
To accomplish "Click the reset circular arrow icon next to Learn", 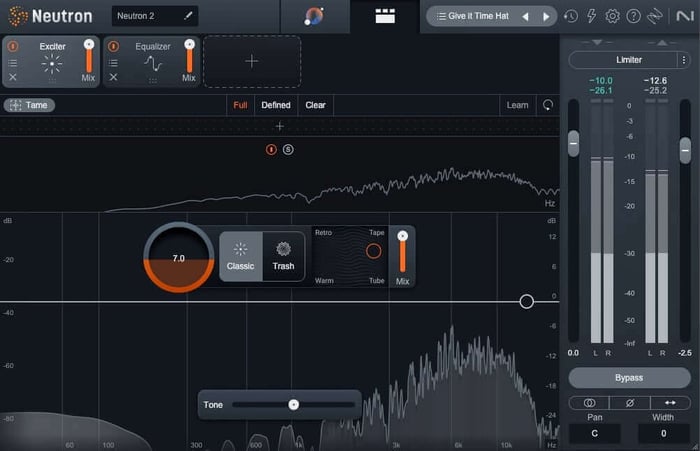I will [x=548, y=105].
